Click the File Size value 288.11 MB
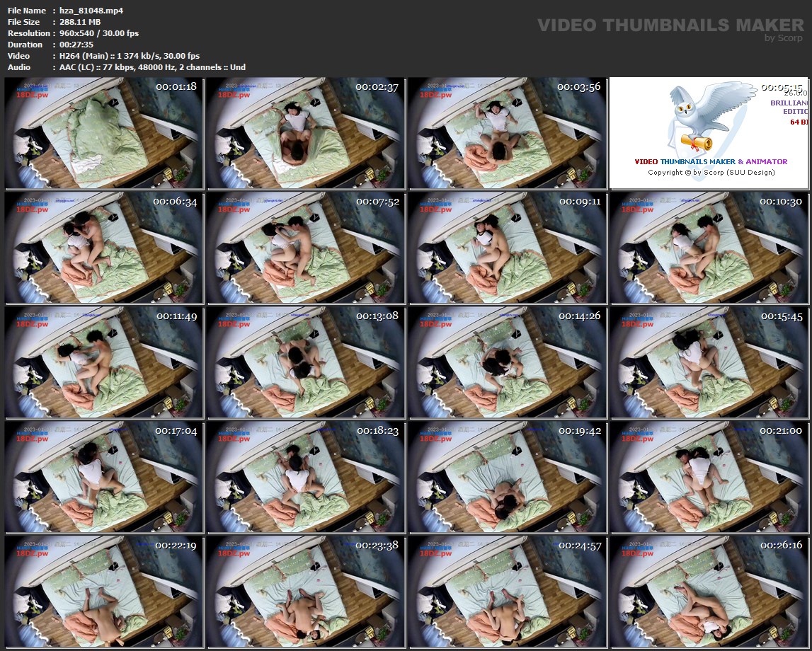The image size is (812, 651). click(x=79, y=22)
